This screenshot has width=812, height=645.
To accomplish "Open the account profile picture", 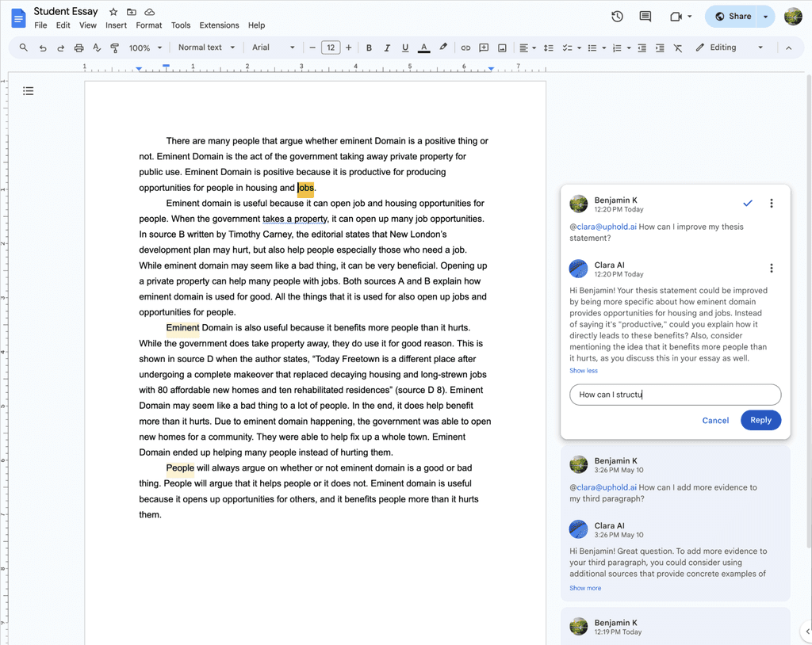I will 793,17.
